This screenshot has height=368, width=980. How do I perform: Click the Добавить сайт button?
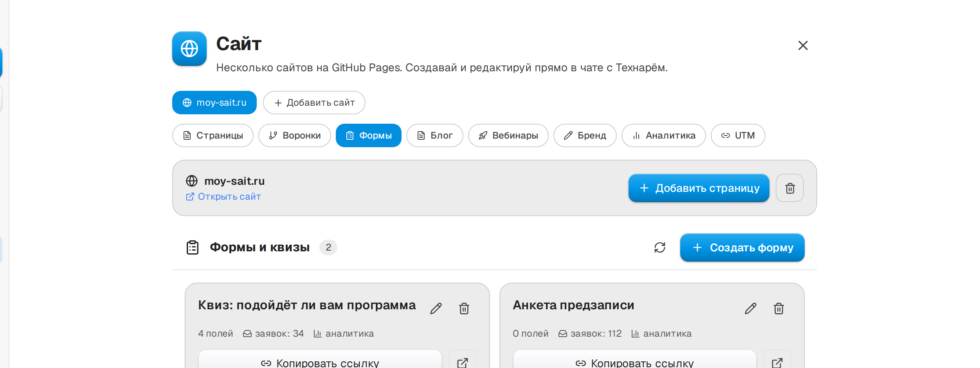314,103
